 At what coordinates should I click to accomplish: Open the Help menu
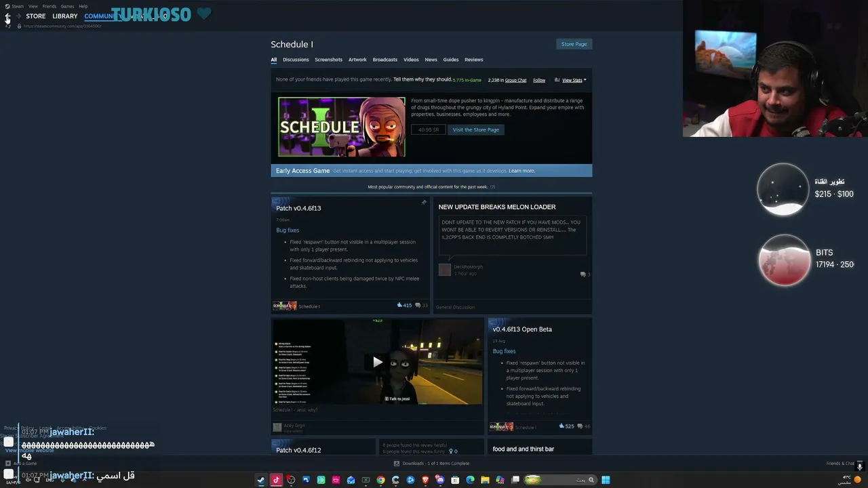[83, 6]
